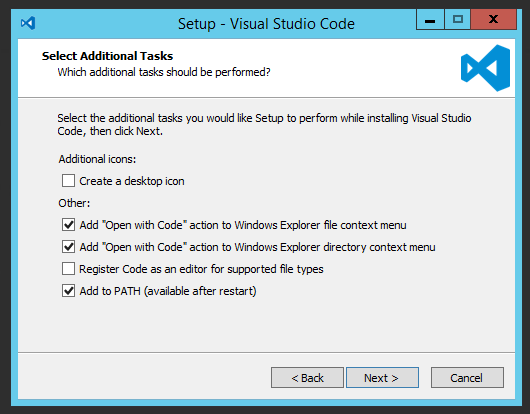The image size is (530, 414).
Task: Uncheck Open with Code for file context menu
Action: point(68,225)
